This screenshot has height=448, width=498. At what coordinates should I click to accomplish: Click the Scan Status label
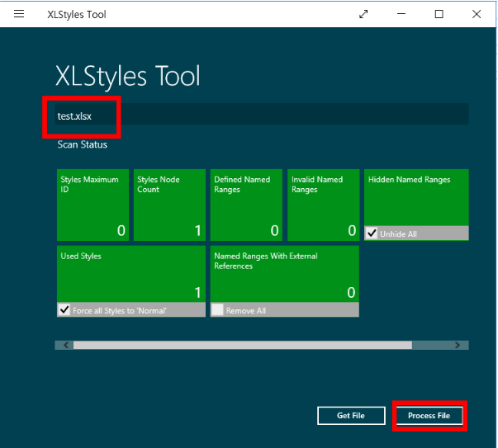[83, 144]
